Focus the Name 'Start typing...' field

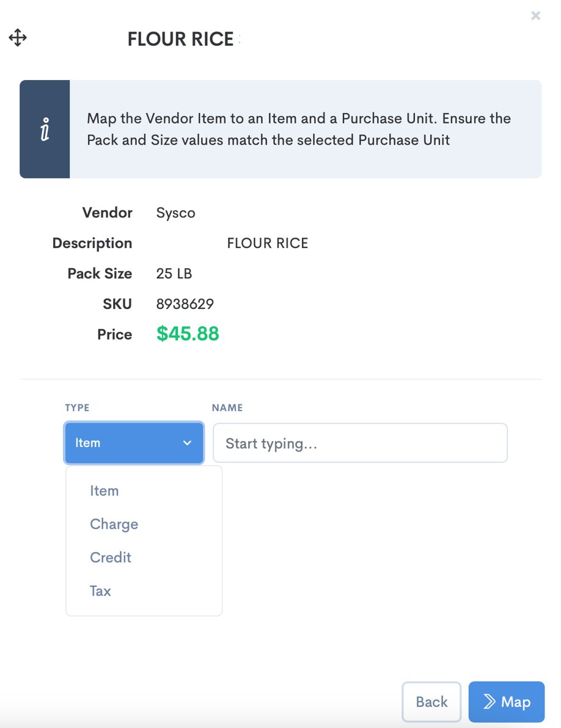[360, 443]
